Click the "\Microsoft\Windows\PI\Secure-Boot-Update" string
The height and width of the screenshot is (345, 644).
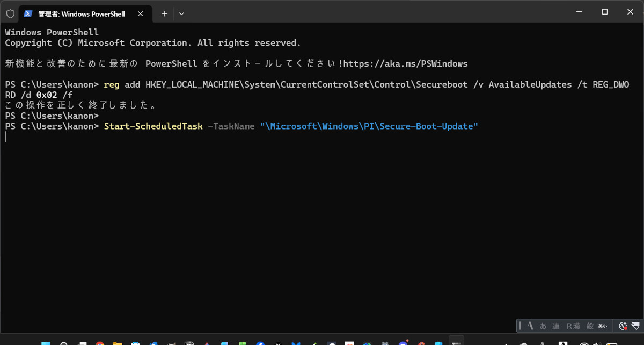pos(369,126)
